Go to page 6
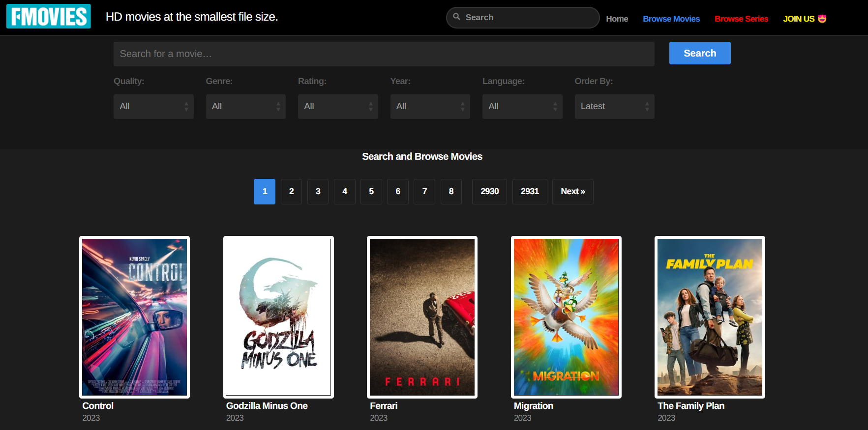 (398, 192)
